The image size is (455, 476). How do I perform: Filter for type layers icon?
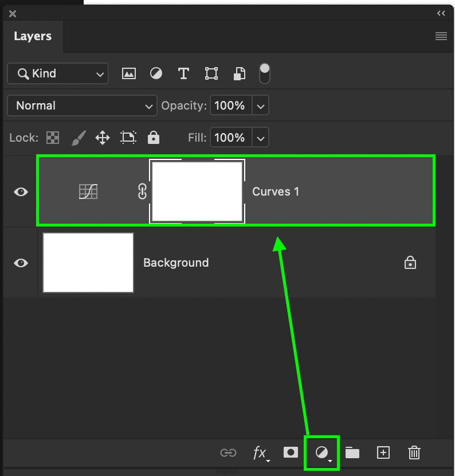pos(183,73)
